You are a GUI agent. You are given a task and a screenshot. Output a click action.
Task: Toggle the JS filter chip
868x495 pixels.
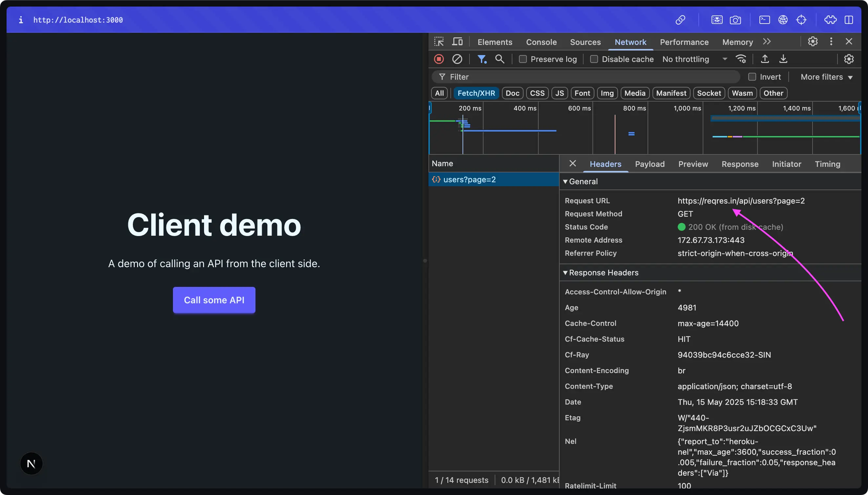coord(560,93)
